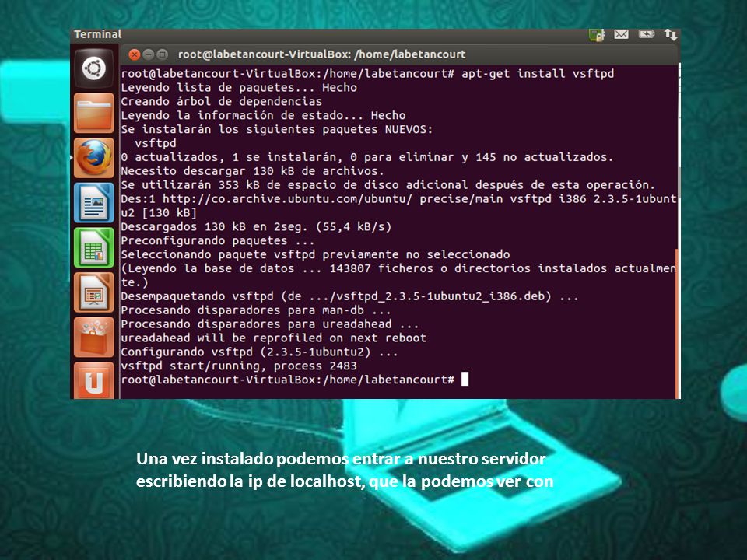Click 'Configurando vsftpd (2.3.5-1ubuntu2) ...' line

[260, 352]
